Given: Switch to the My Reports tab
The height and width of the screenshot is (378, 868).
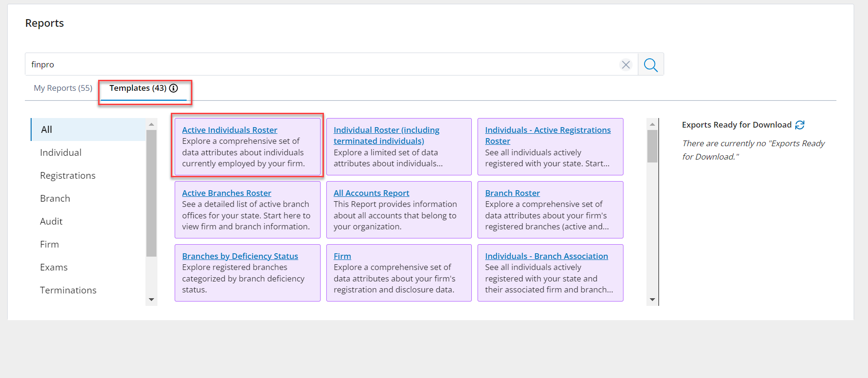Looking at the screenshot, I should coord(63,88).
